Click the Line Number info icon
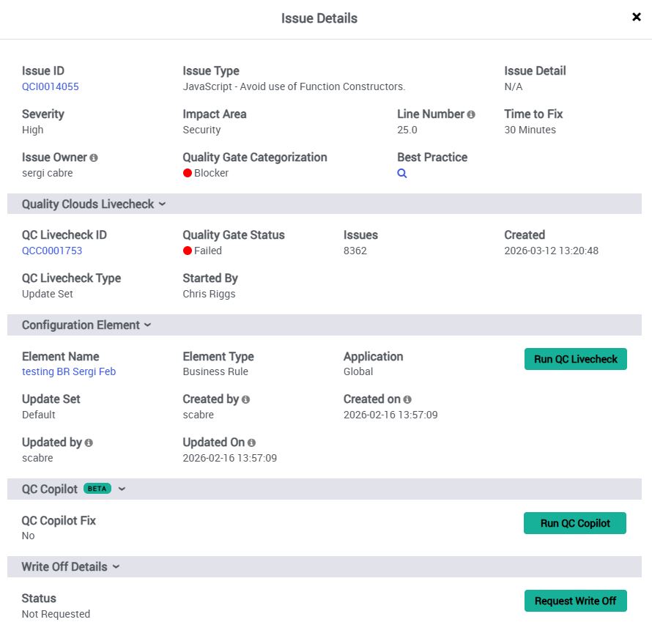 pos(471,115)
